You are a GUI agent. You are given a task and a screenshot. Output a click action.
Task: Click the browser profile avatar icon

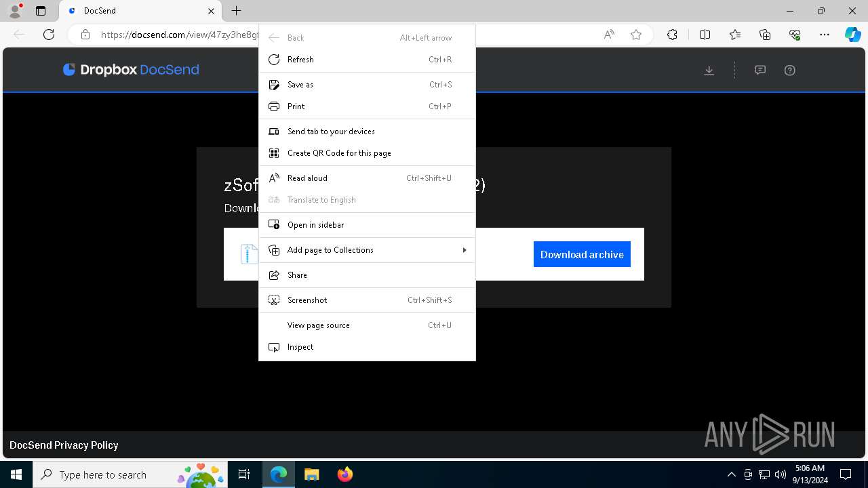pyautogui.click(x=15, y=11)
